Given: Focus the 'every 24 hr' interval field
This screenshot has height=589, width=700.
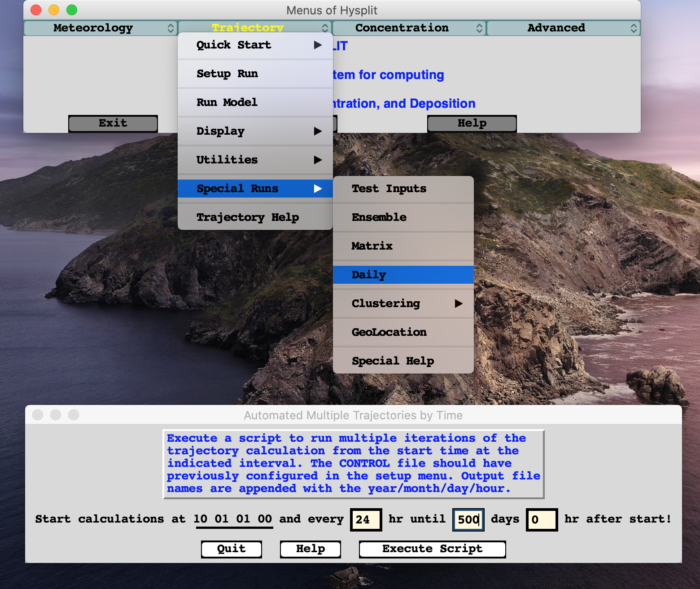Looking at the screenshot, I should pos(366,520).
